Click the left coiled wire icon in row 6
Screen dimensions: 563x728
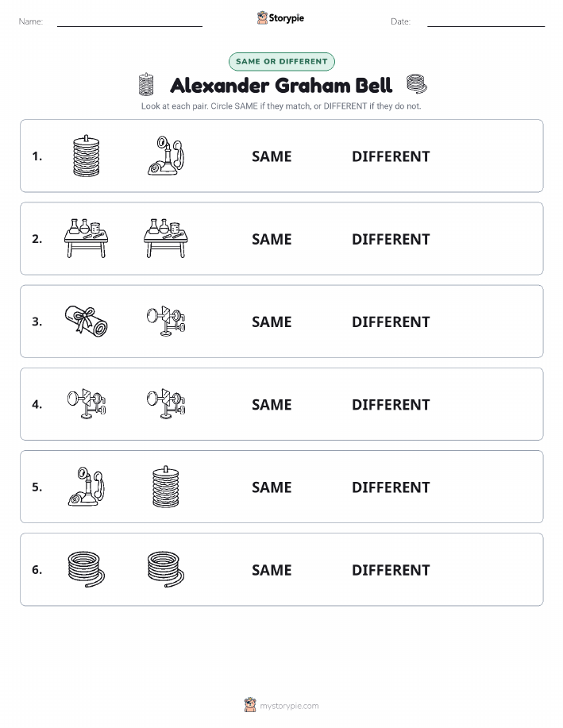click(x=87, y=569)
